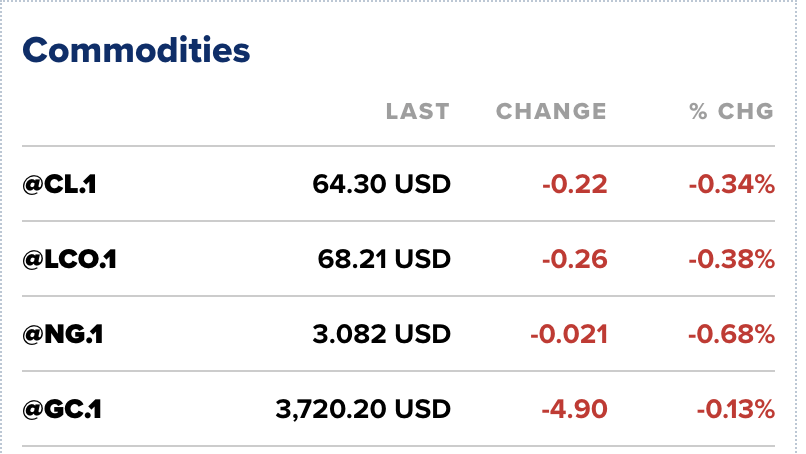The image size is (806, 454).
Task: Click the -0.021 change value
Action: pyautogui.click(x=569, y=334)
